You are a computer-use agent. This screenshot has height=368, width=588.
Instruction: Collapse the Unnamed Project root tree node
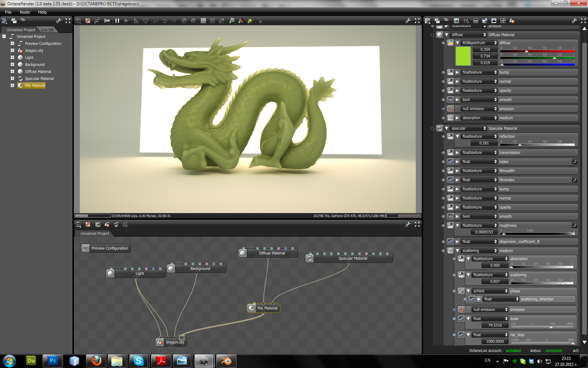pyautogui.click(x=4, y=36)
